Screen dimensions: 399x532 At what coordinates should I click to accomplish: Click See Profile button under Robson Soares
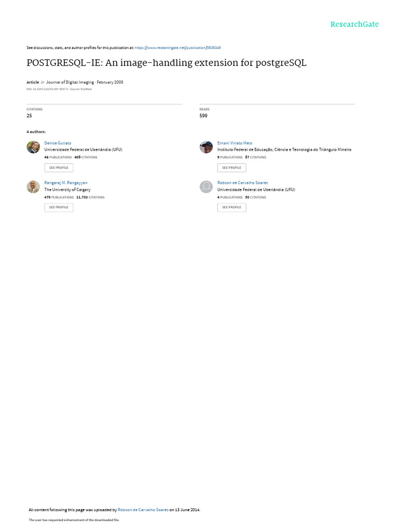[232, 207]
